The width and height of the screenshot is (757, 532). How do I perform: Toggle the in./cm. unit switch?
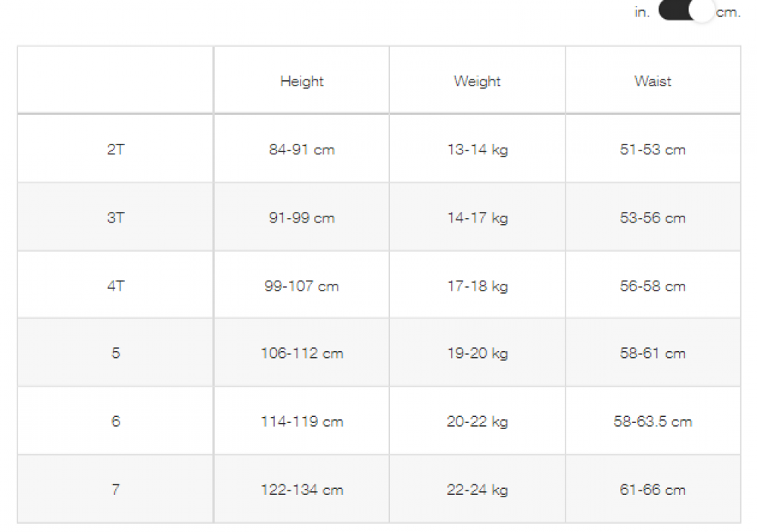[686, 12]
